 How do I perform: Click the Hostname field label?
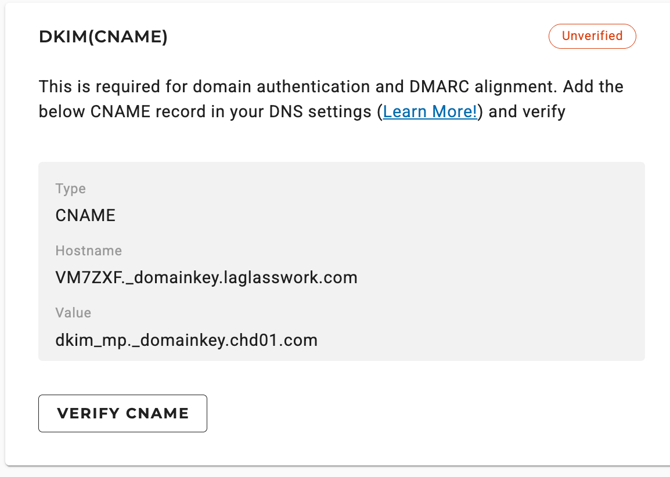(88, 250)
